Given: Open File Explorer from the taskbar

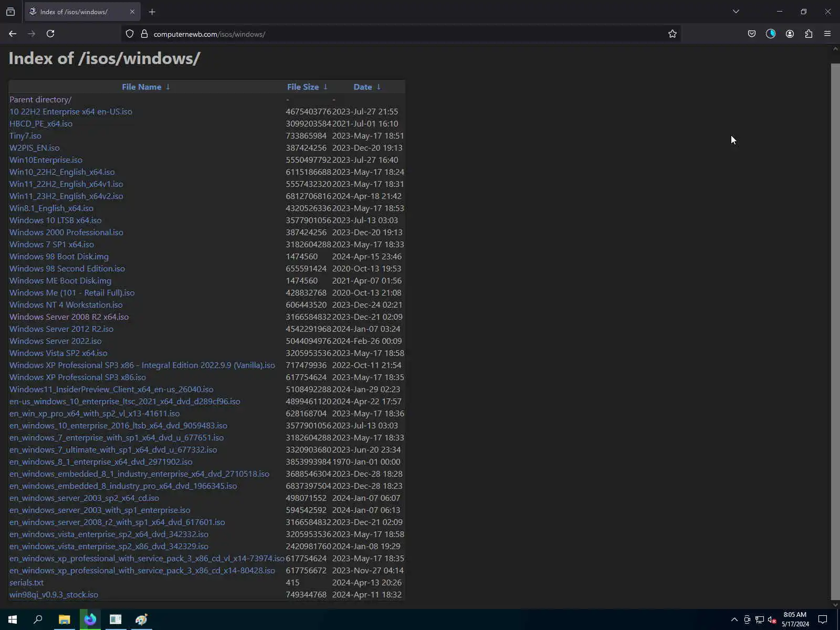Looking at the screenshot, I should 64,619.
